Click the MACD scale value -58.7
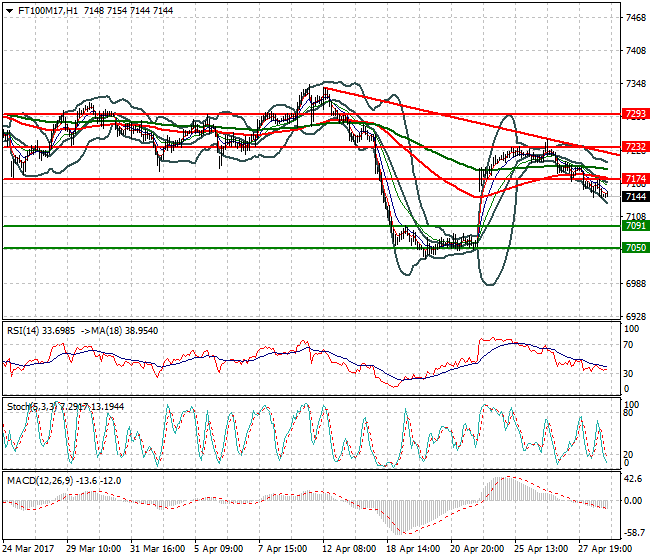This screenshot has height=560, width=660. 632,533
